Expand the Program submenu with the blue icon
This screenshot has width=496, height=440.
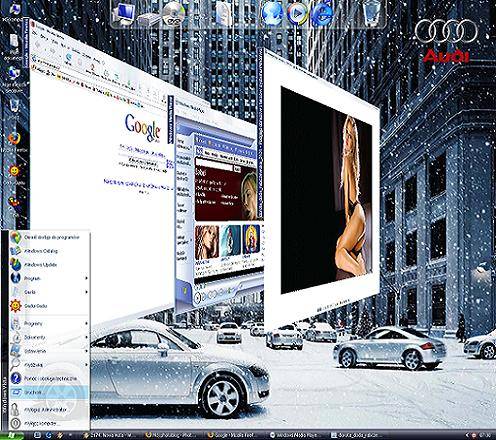click(49, 278)
